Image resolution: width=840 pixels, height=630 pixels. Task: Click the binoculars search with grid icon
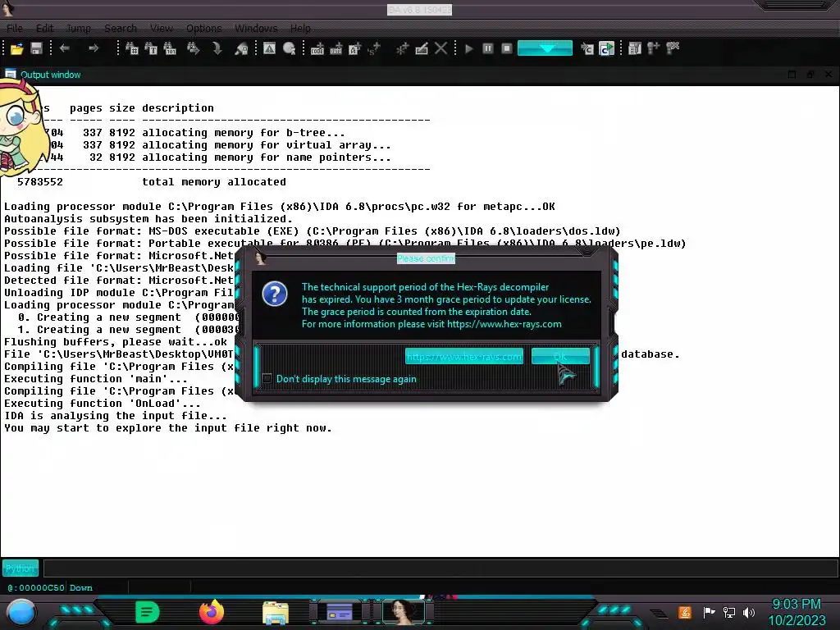click(x=132, y=48)
